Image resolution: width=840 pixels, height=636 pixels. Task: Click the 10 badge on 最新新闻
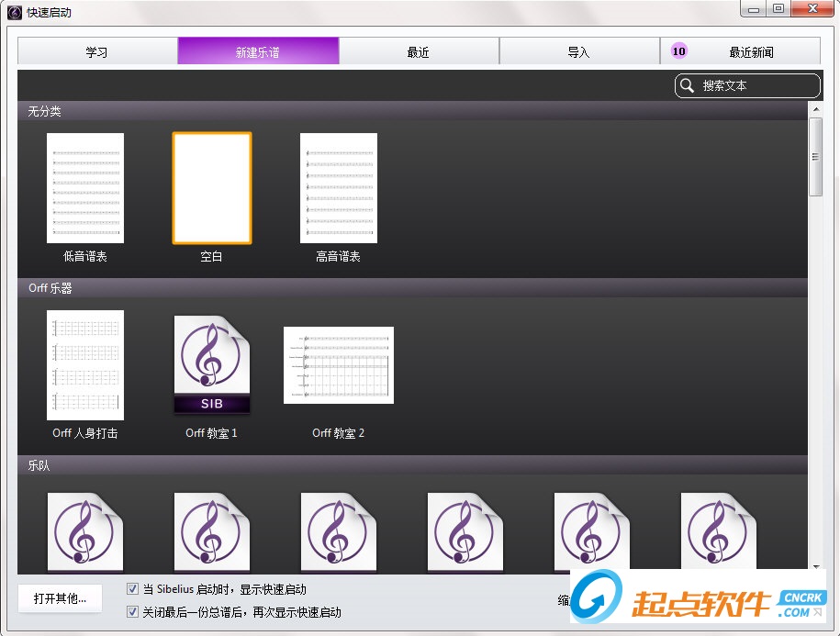678,51
